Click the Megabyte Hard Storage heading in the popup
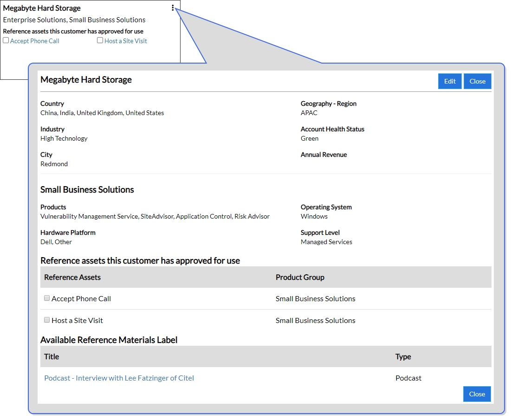511x420 pixels. pos(86,80)
